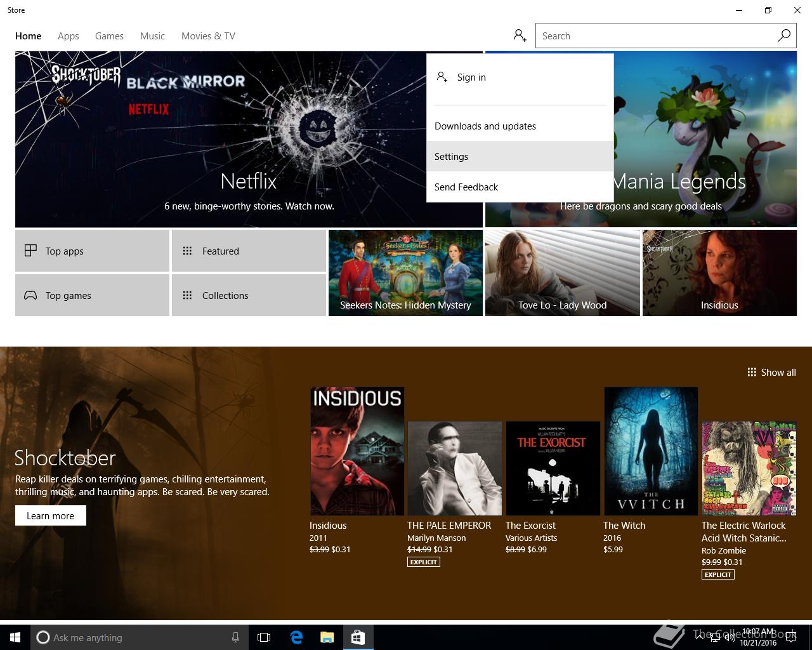Click 'The Witch' title text
The height and width of the screenshot is (650, 812).
point(624,526)
